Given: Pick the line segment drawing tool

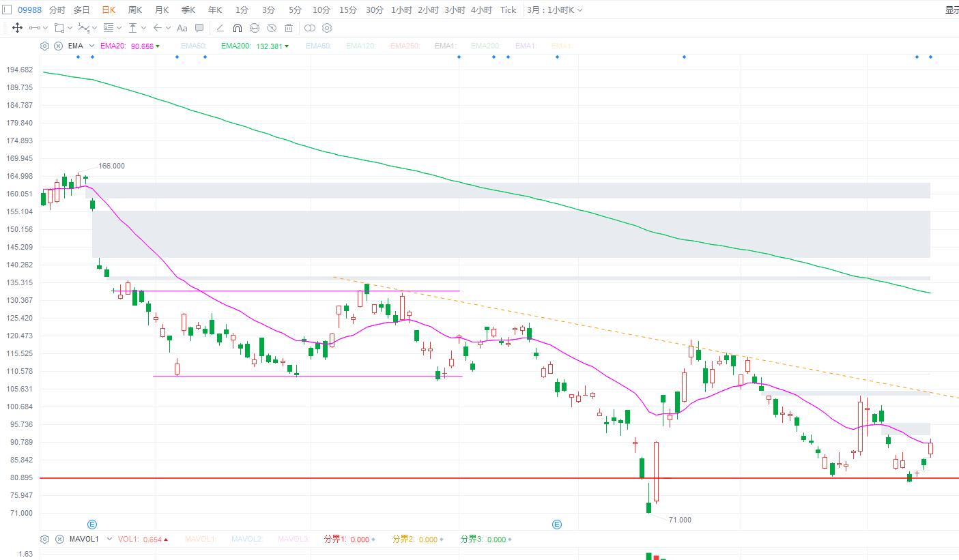Looking at the screenshot, I should click(35, 28).
